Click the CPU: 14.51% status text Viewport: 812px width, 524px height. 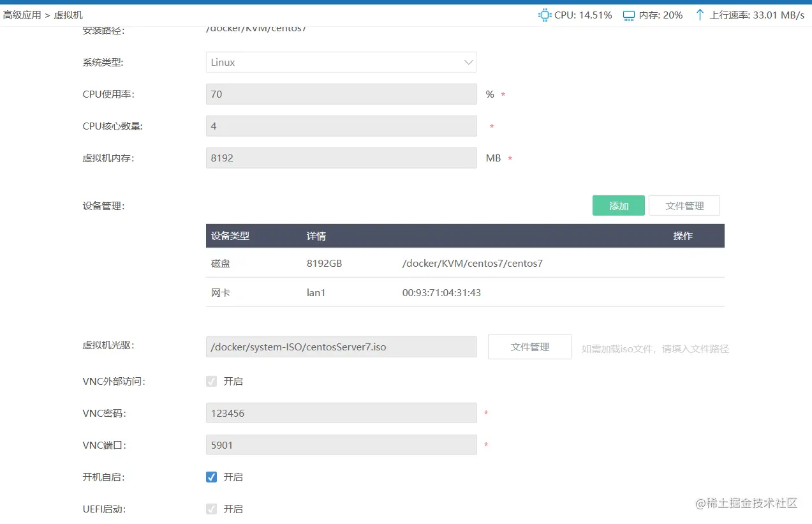click(583, 15)
